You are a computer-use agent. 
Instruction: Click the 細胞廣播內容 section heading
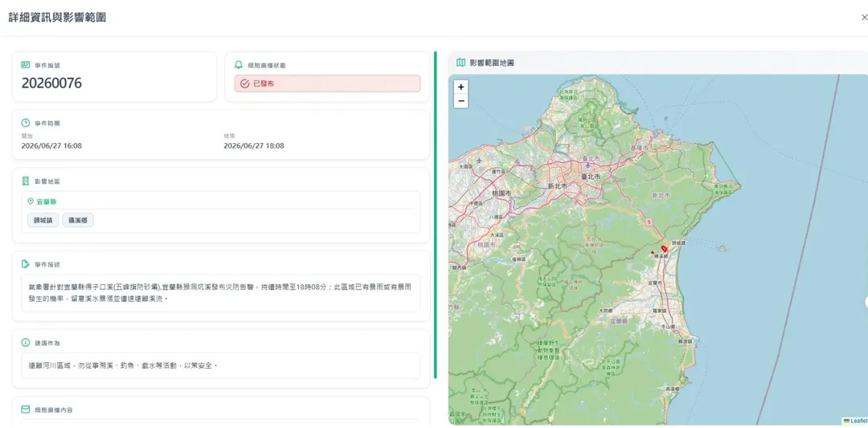coord(54,410)
